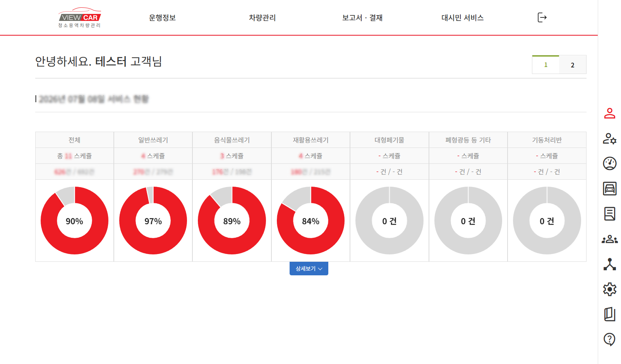Click 일반쓰레기 schedule count cell

(153, 156)
